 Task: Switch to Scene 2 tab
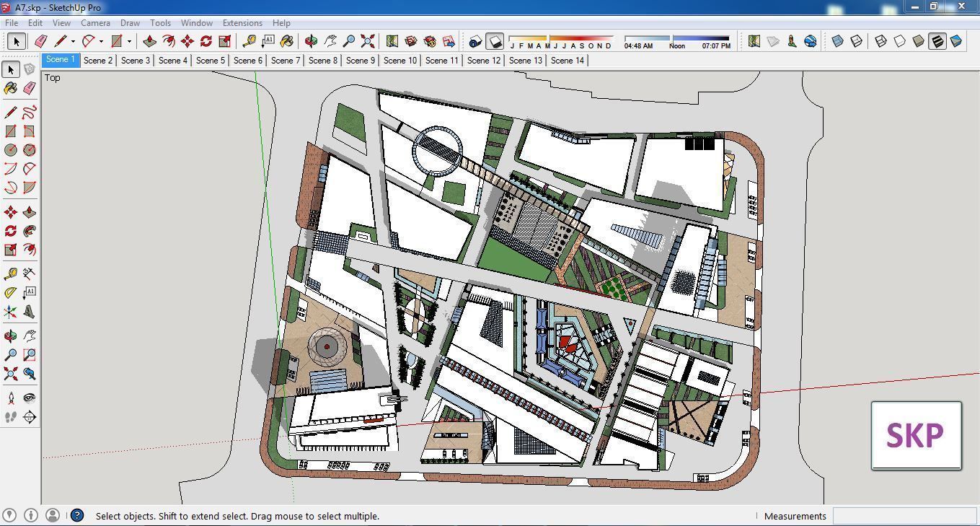click(98, 61)
